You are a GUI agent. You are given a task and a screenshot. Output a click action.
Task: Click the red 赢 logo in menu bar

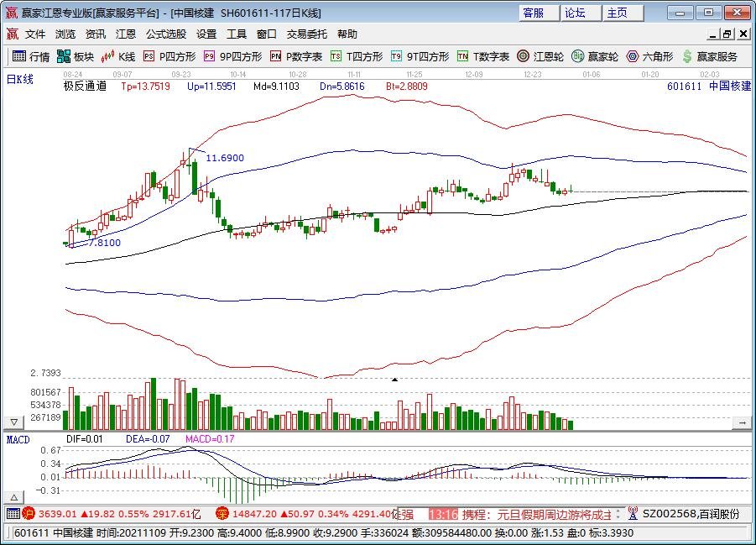tap(12, 34)
